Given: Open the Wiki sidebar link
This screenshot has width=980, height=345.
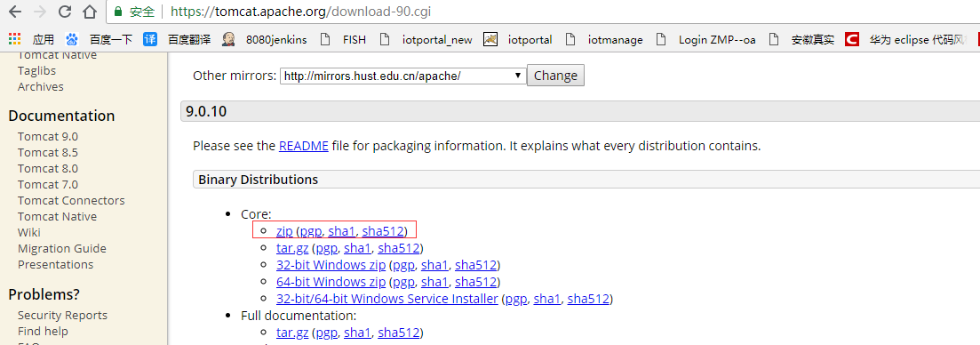Looking at the screenshot, I should pyautogui.click(x=28, y=232).
